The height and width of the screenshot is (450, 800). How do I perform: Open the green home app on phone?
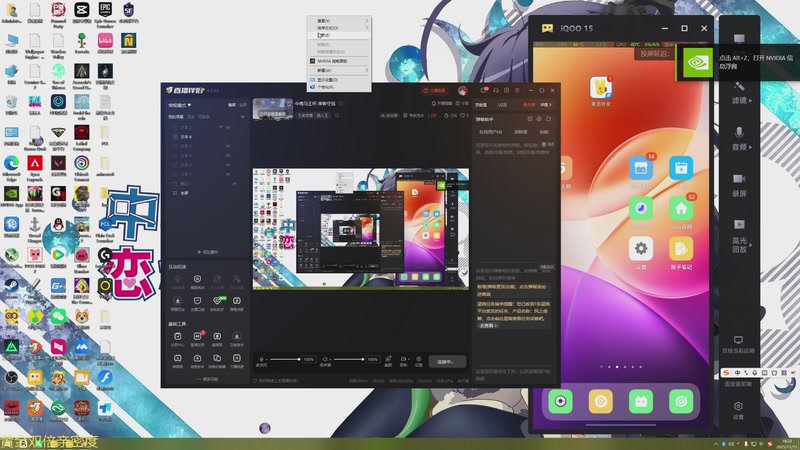click(682, 208)
